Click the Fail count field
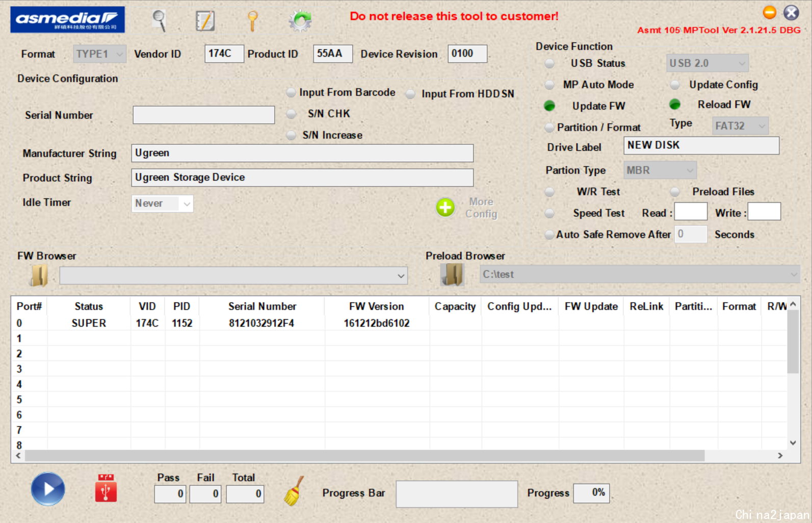 [x=205, y=493]
